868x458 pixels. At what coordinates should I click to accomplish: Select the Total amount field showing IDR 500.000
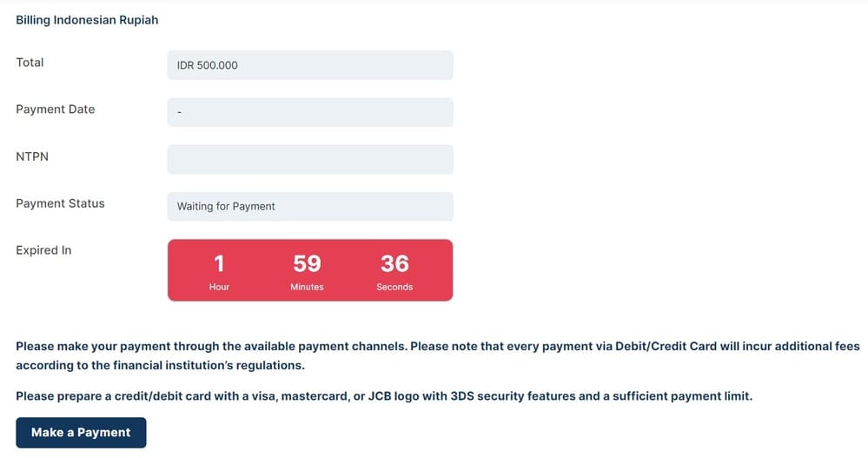(x=309, y=65)
